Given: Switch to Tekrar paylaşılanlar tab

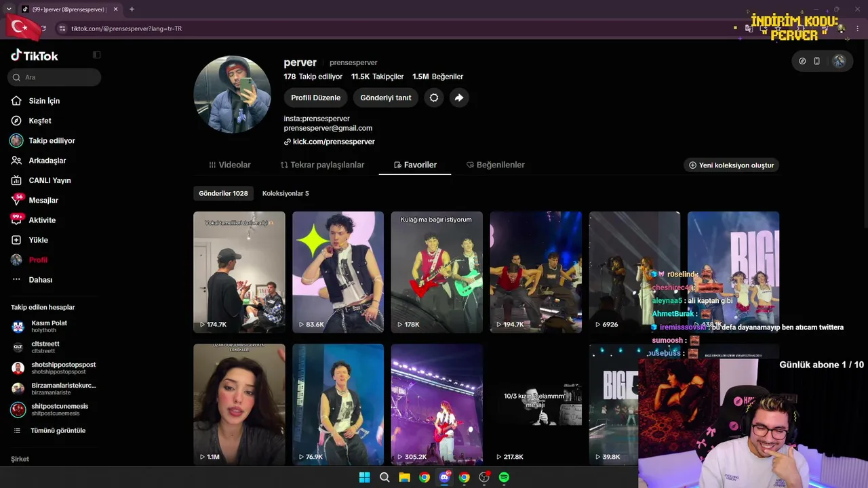Looking at the screenshot, I should 323,165.
